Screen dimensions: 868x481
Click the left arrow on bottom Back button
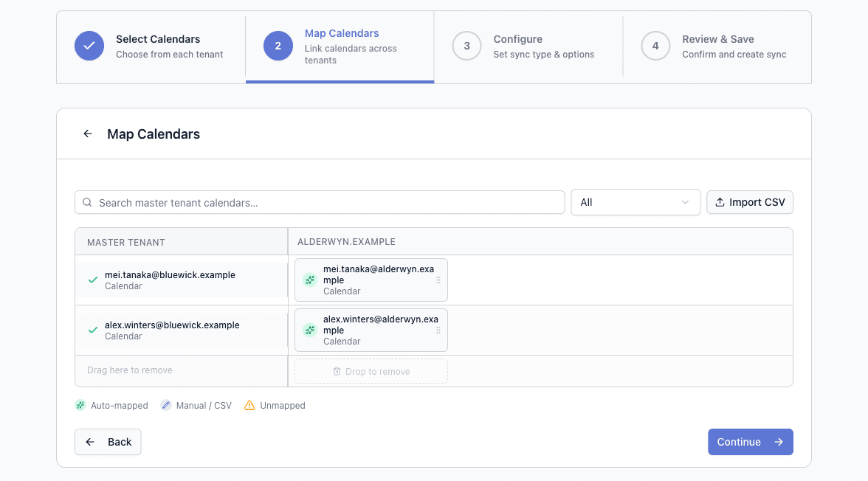90,442
